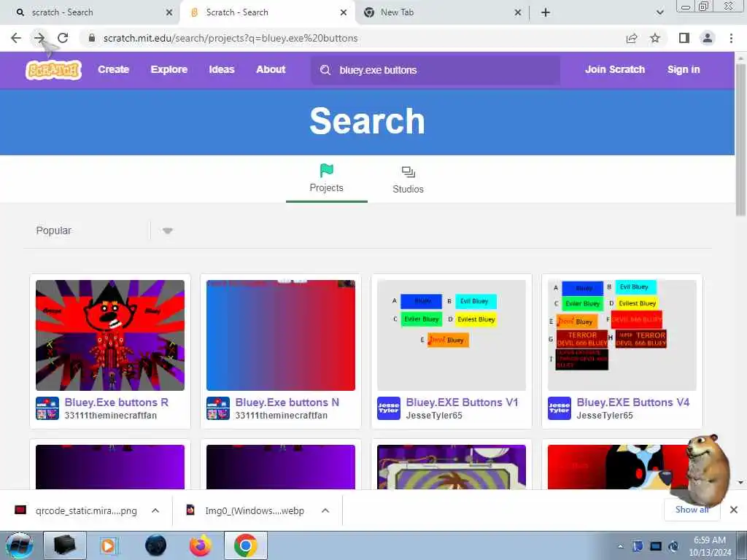Click the taskbar clock showing 6:59 AM
This screenshot has height=560, width=747.
coord(710,546)
